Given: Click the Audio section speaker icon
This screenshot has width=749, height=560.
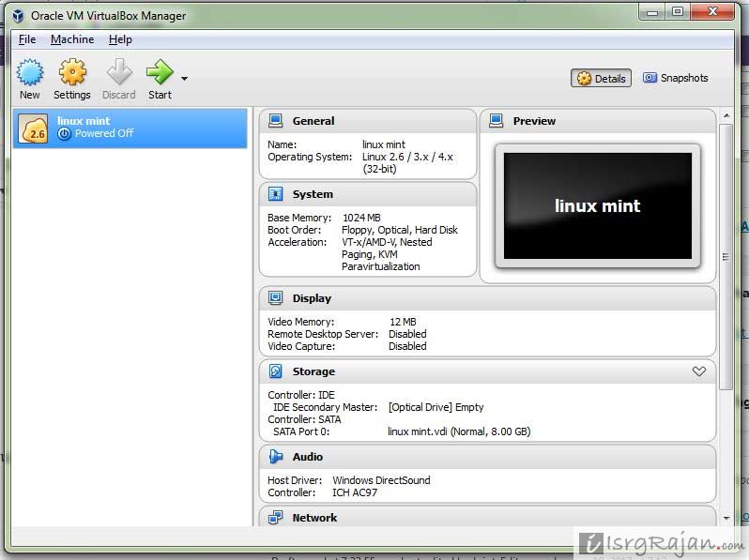Looking at the screenshot, I should point(276,457).
